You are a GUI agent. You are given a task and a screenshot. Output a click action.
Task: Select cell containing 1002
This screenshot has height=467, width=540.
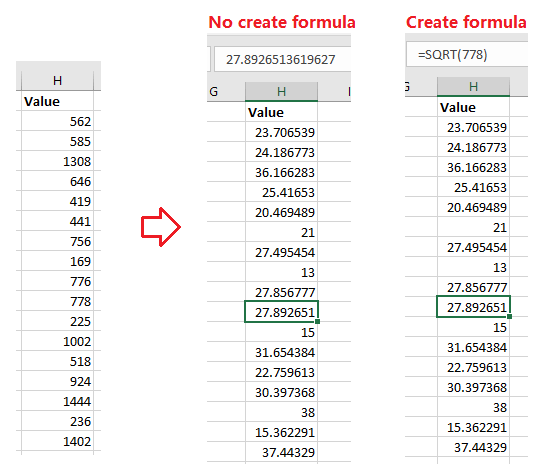pyautogui.click(x=58, y=341)
